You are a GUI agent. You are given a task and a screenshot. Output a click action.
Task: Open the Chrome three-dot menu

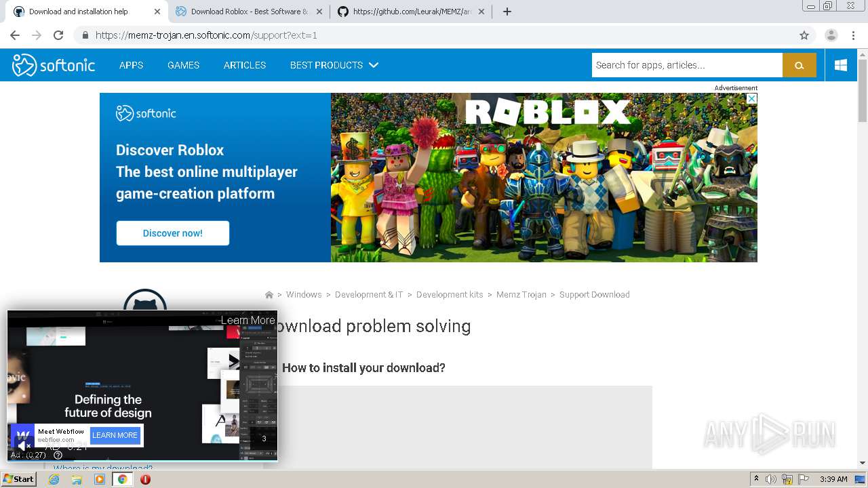pos(853,35)
